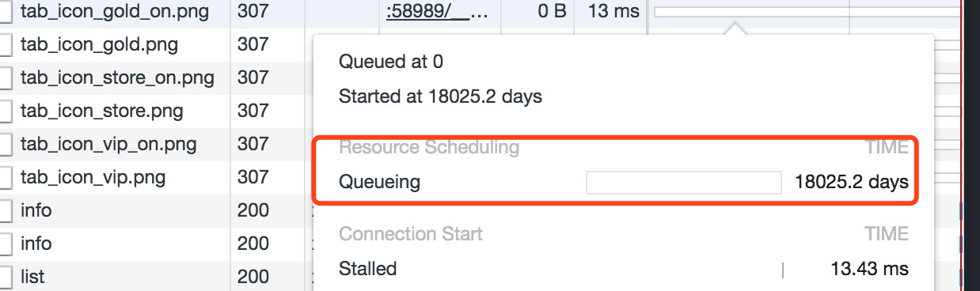The height and width of the screenshot is (291, 980).
Task: Select the tab_icon_store_on.png request
Action: 117,77
